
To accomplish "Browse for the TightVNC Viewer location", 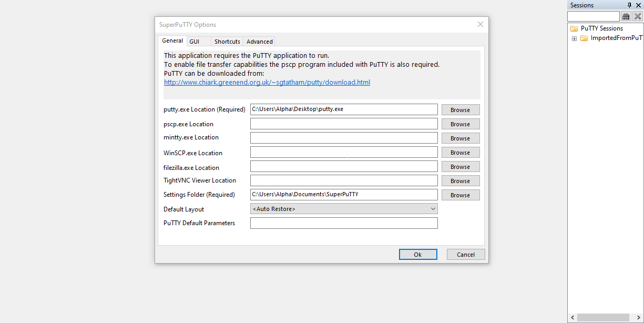I will pos(460,180).
